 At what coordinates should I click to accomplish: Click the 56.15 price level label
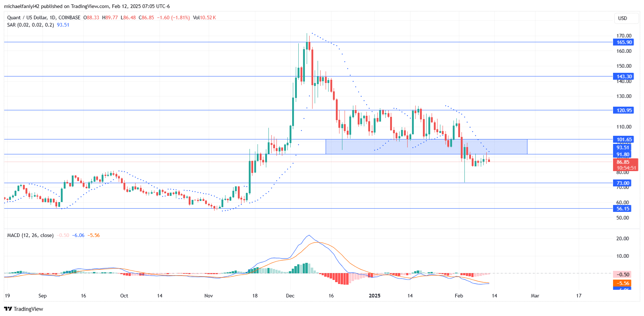click(623, 209)
